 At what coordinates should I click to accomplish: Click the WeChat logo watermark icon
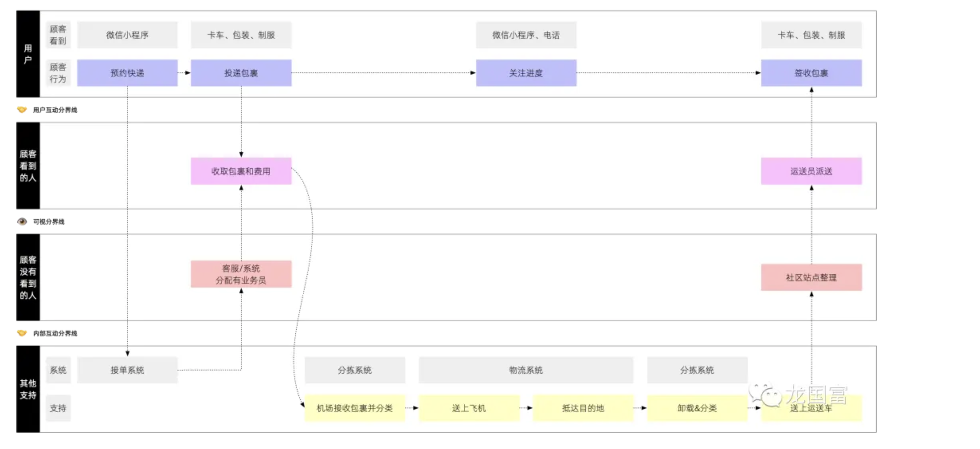click(765, 395)
